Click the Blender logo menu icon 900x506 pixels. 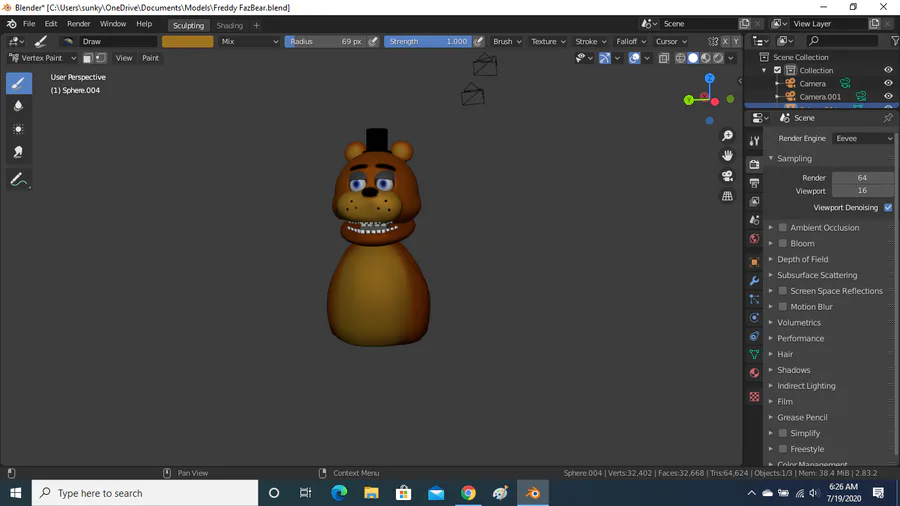(x=11, y=24)
